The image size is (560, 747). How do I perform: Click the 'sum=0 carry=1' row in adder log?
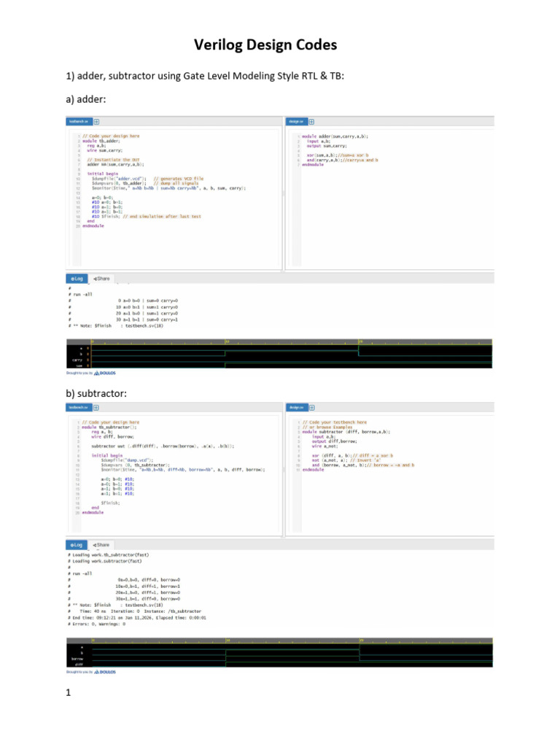[x=147, y=320]
